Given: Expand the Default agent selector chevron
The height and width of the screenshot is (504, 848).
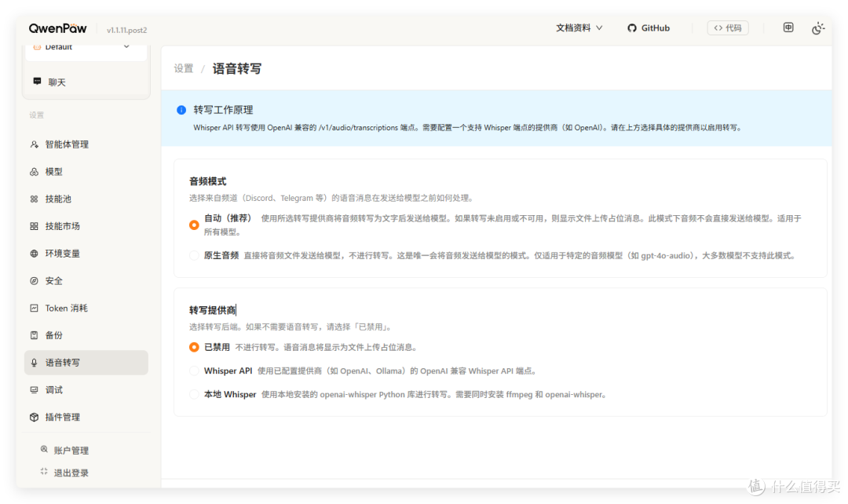Looking at the screenshot, I should tap(126, 47).
